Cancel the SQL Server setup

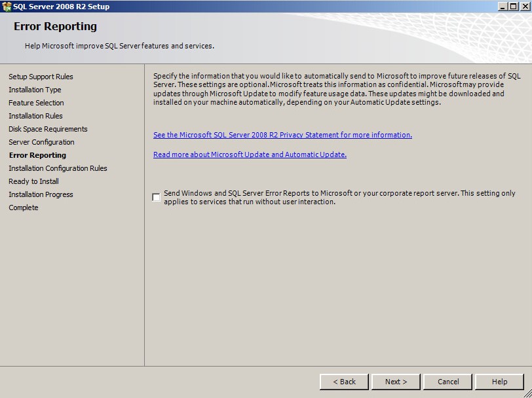tap(448, 382)
